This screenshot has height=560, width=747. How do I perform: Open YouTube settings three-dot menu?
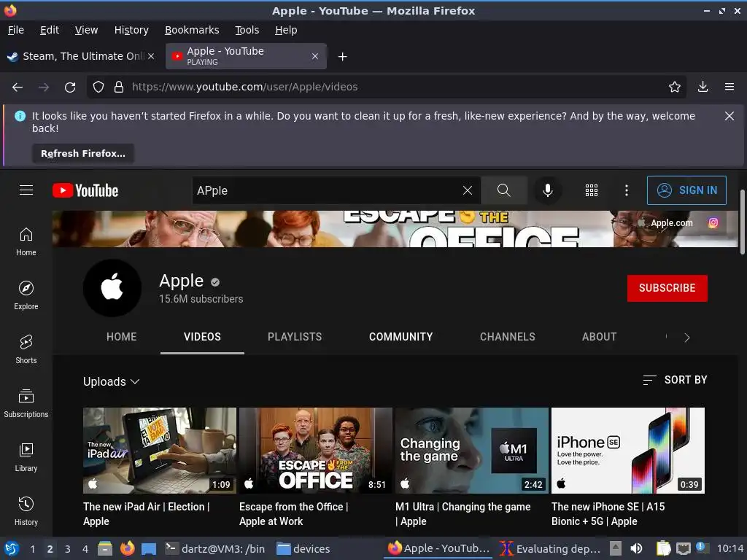point(627,190)
